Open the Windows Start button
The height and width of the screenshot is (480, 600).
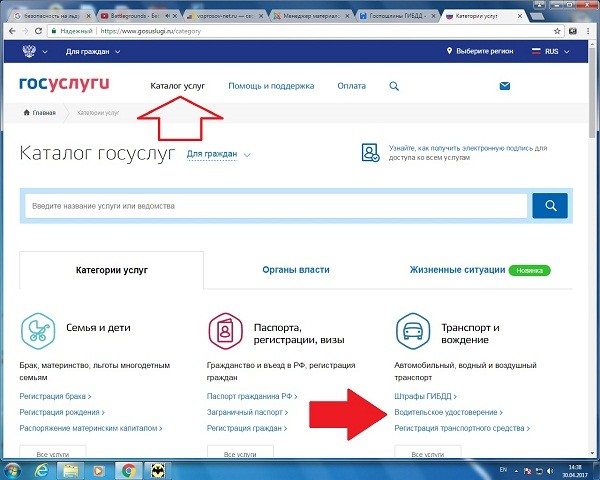pyautogui.click(x=11, y=470)
